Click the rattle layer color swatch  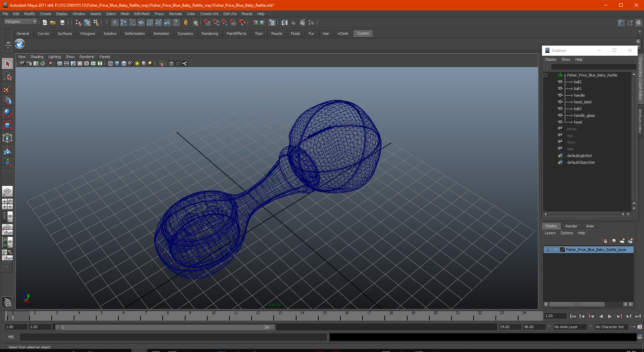click(562, 250)
